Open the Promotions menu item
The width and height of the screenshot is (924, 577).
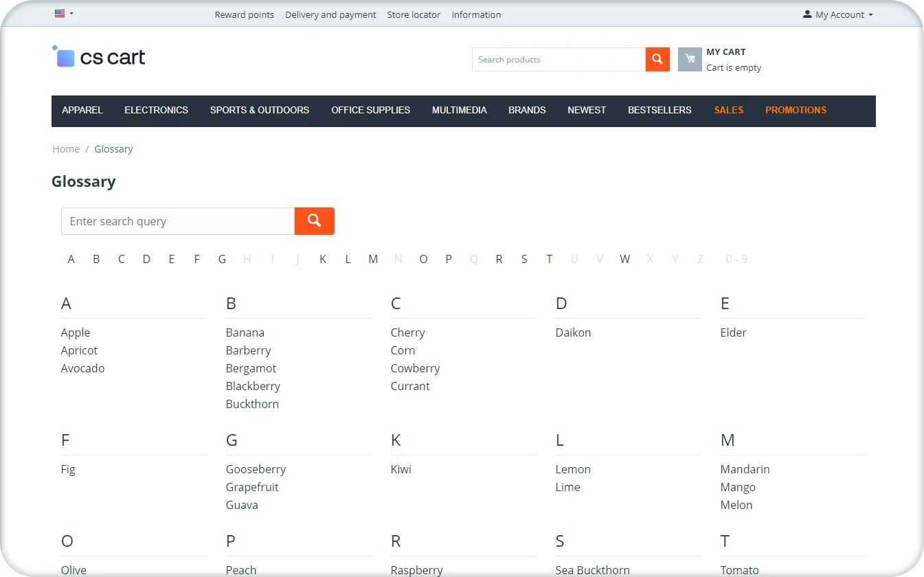(x=796, y=110)
